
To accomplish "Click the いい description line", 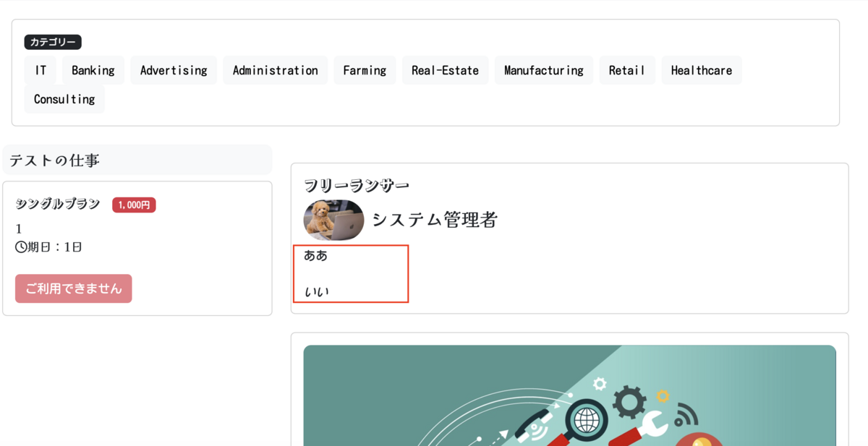I will pos(316,292).
